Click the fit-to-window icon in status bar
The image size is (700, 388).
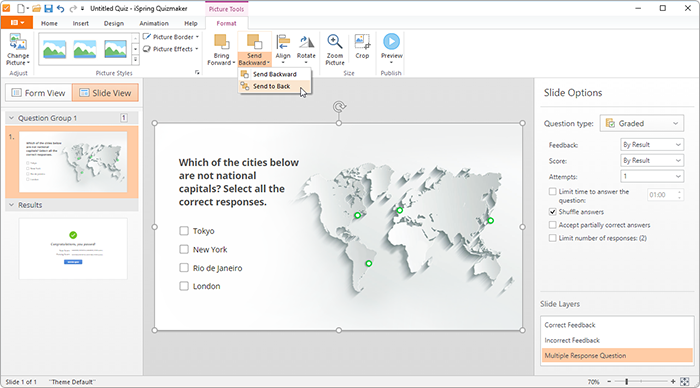pyautogui.click(x=684, y=382)
